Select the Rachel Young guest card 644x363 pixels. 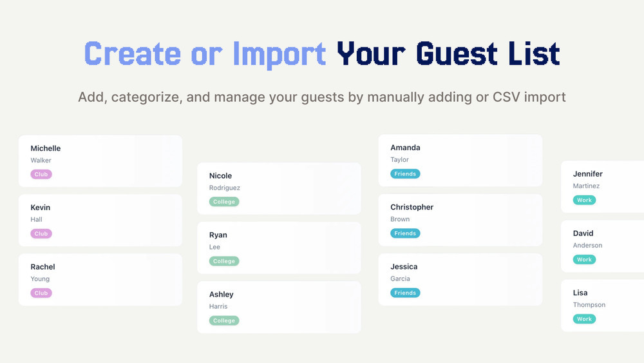[100, 279]
